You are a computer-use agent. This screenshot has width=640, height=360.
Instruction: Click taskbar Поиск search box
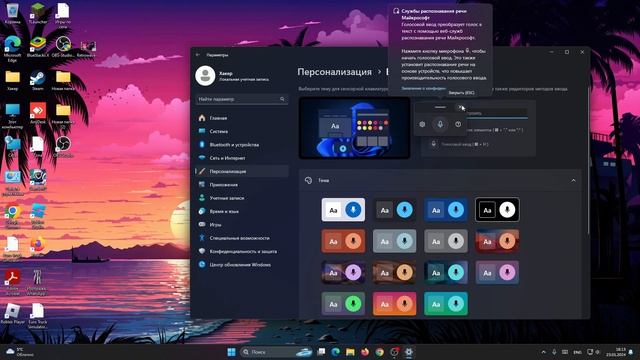(276, 352)
